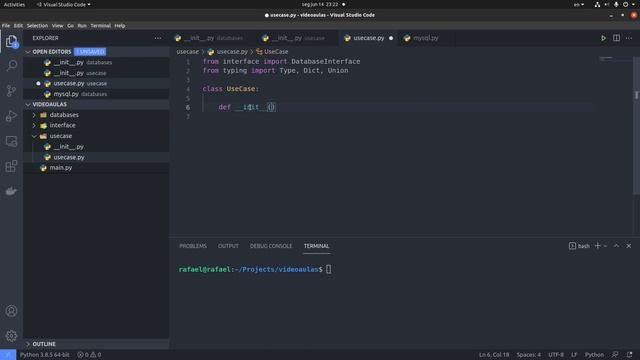The width and height of the screenshot is (640, 360).
Task: Split the editor to the right
Action: [x=616, y=38]
